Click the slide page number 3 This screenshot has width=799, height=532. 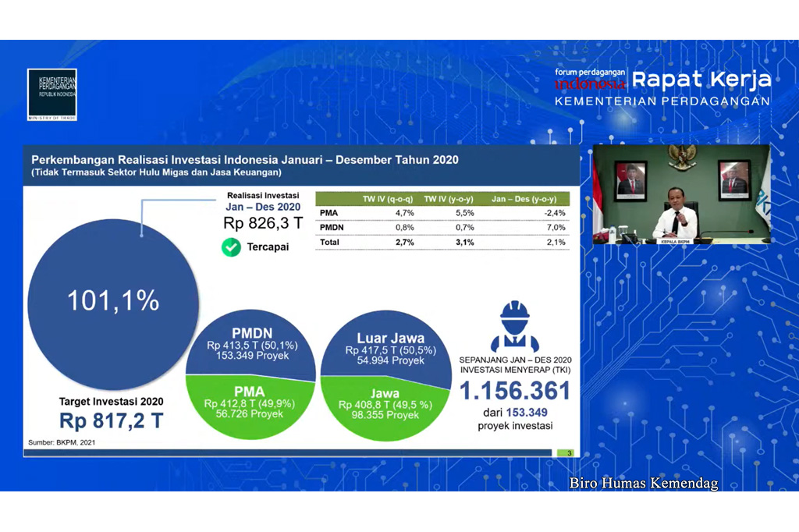(569, 453)
